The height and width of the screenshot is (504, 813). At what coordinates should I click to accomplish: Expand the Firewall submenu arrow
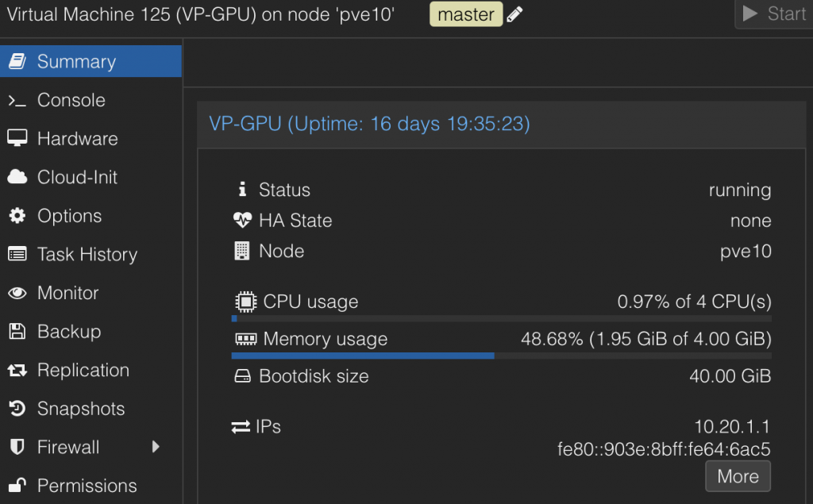pos(156,448)
